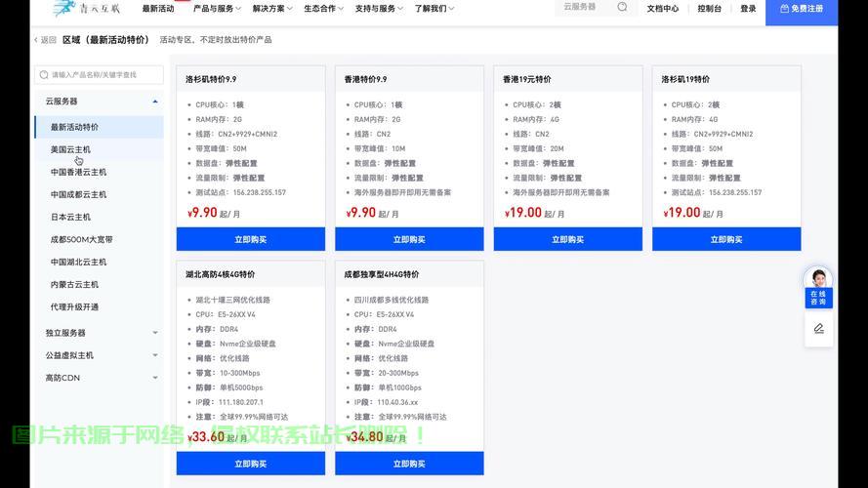The image size is (868, 488).
Task: Select 美国云主机 in sidebar
Action: pyautogui.click(x=99, y=149)
